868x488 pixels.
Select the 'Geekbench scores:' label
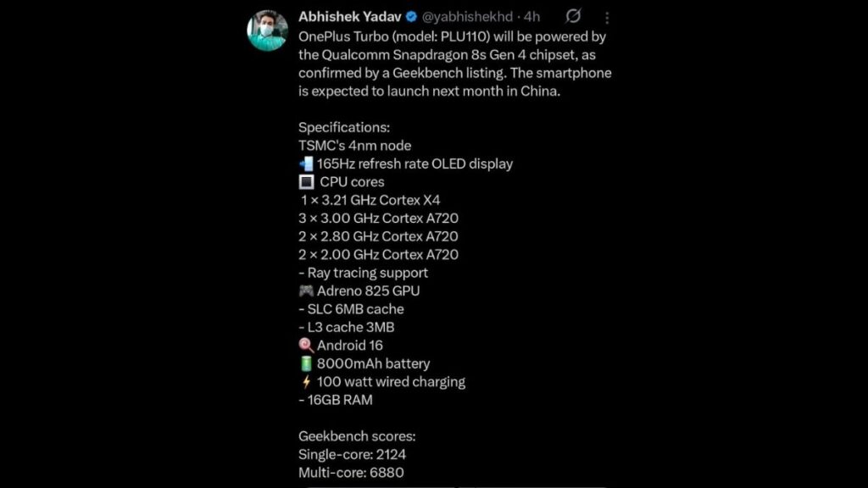(356, 435)
